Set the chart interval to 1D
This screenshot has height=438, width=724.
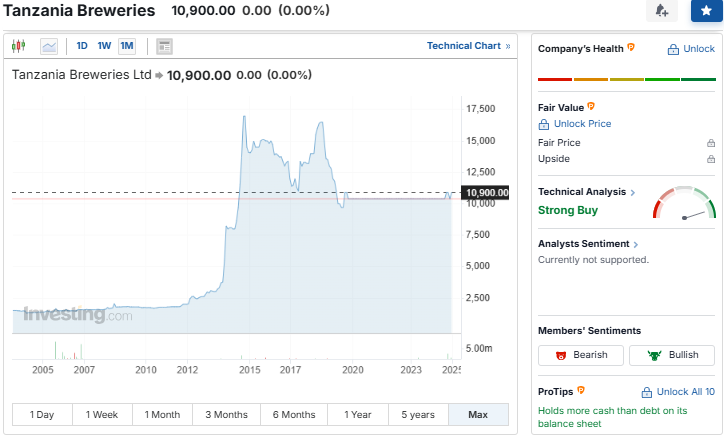pos(82,46)
